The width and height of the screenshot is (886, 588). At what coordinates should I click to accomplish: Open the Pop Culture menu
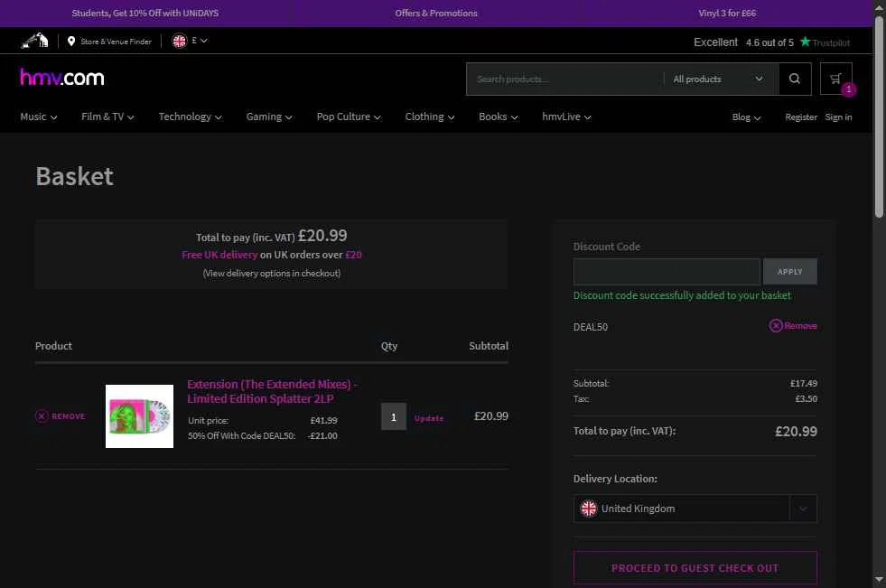pyautogui.click(x=349, y=117)
